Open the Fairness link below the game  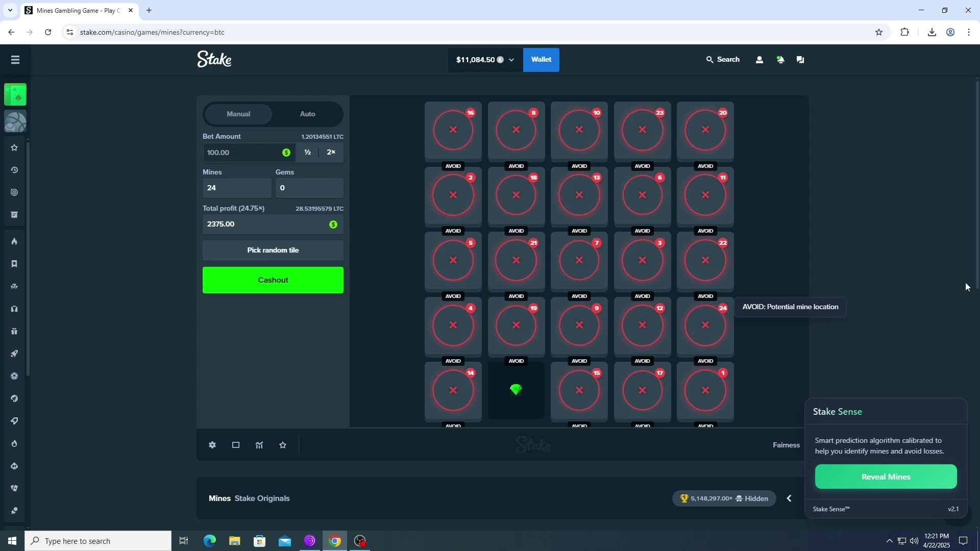click(786, 445)
